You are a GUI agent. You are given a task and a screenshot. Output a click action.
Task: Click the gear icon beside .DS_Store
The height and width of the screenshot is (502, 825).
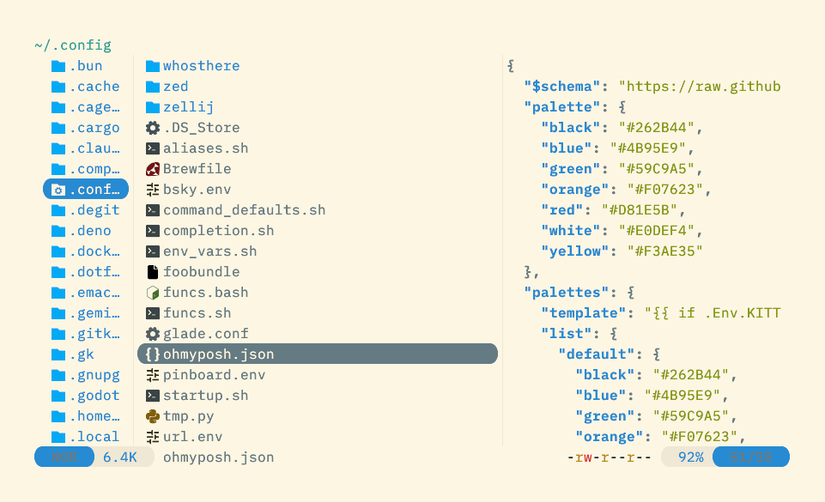[153, 128]
